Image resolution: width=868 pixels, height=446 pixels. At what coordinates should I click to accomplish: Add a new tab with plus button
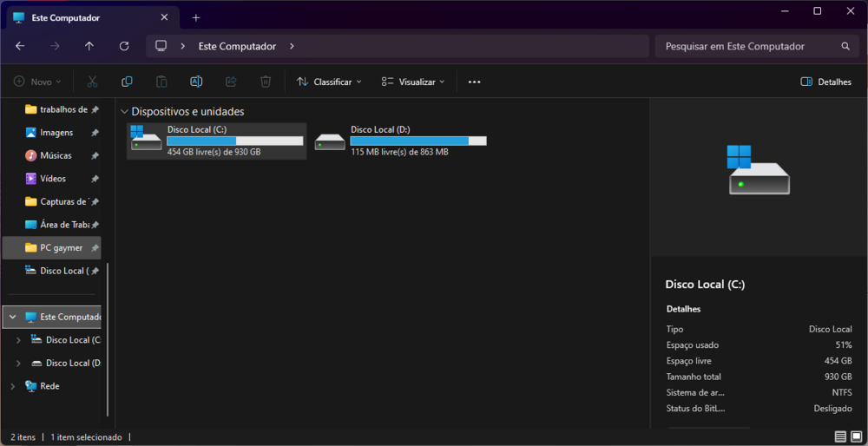[196, 17]
